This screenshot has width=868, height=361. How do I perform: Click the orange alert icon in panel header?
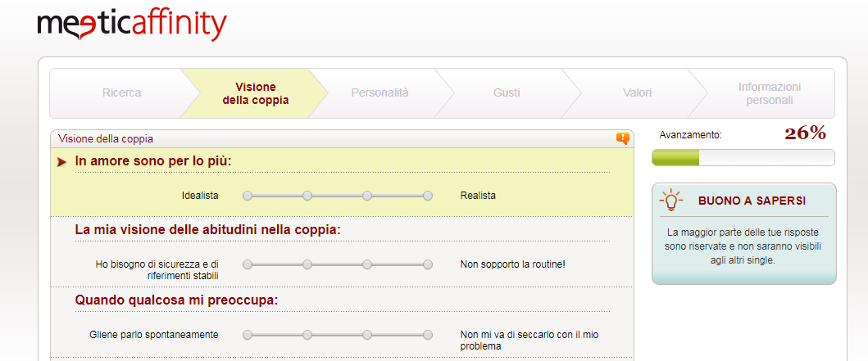click(623, 138)
